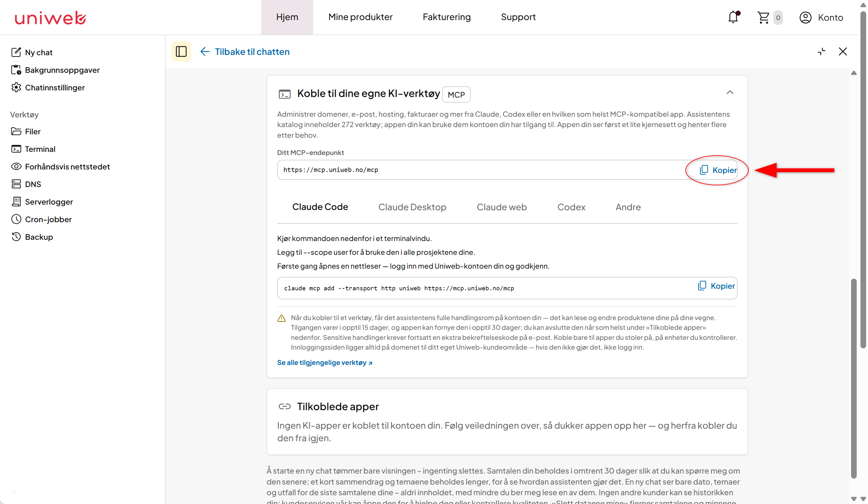
Task: Open Bakgrunnsoppgaver
Action: tap(55, 70)
